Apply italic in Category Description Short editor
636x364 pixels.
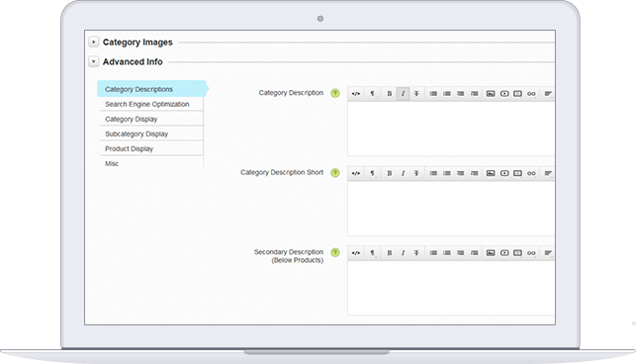click(403, 173)
